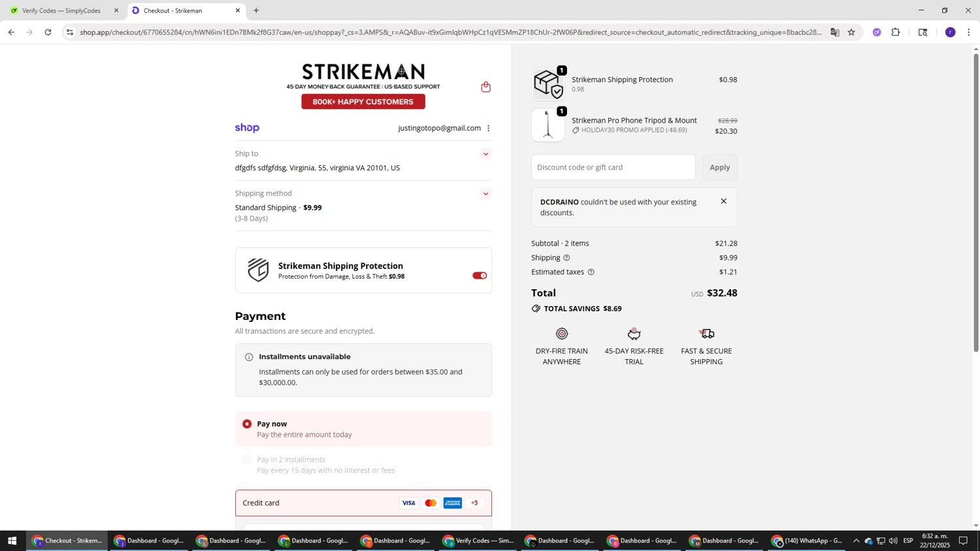
Task: Switch ESP keyboard language indicator
Action: pyautogui.click(x=908, y=541)
